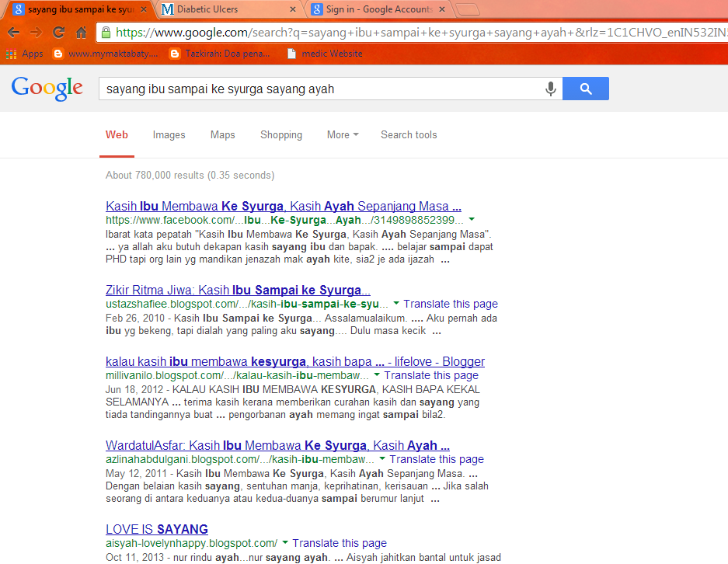Screen dimensions: 728x564
Task: Click the blue magnifier search button
Action: [x=586, y=89]
